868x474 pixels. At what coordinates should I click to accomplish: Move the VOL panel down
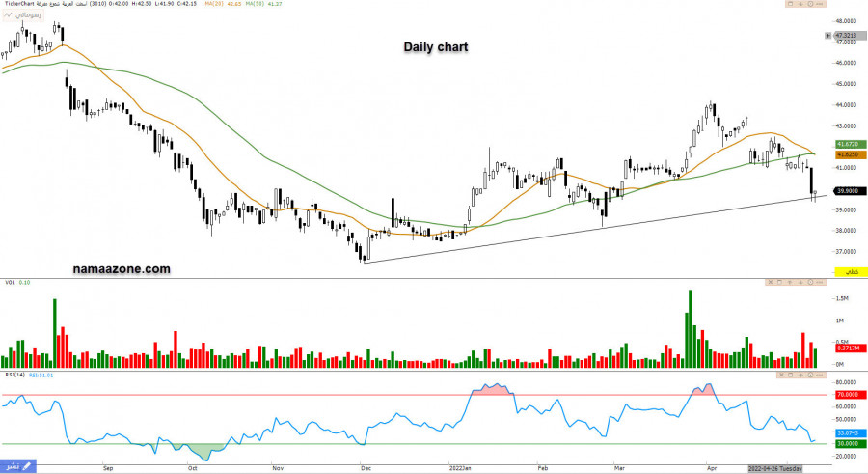800,282
